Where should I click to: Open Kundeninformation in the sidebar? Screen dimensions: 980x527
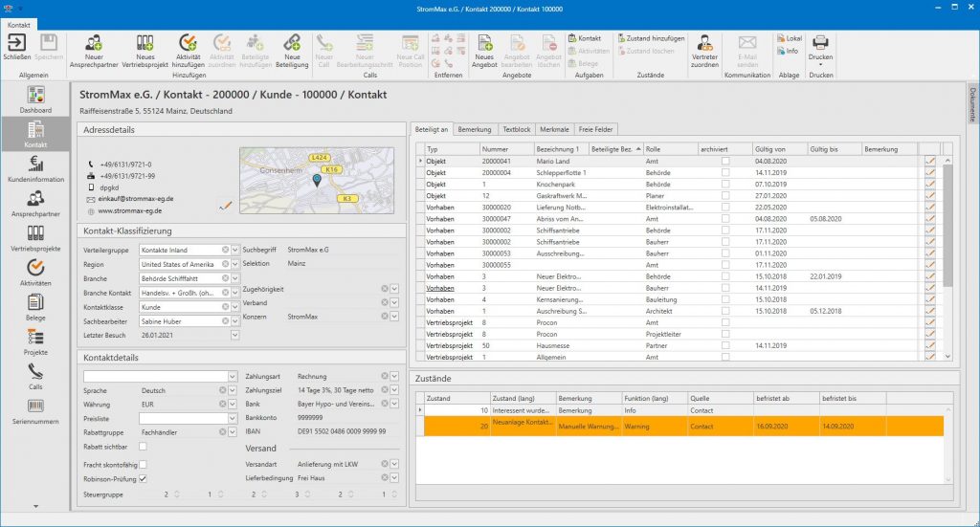pyautogui.click(x=36, y=167)
